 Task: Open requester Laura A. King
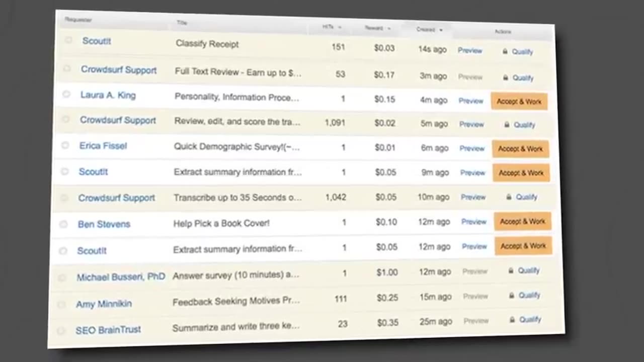tap(108, 95)
